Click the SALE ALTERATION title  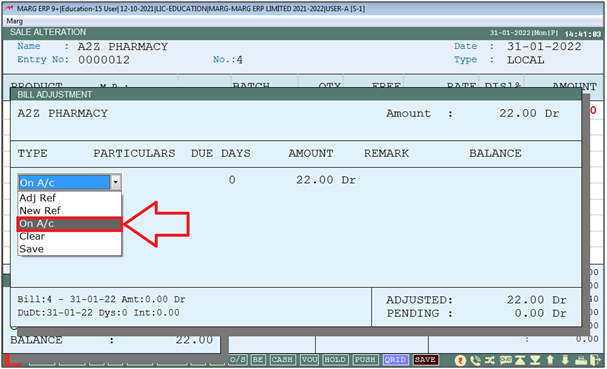click(x=48, y=32)
